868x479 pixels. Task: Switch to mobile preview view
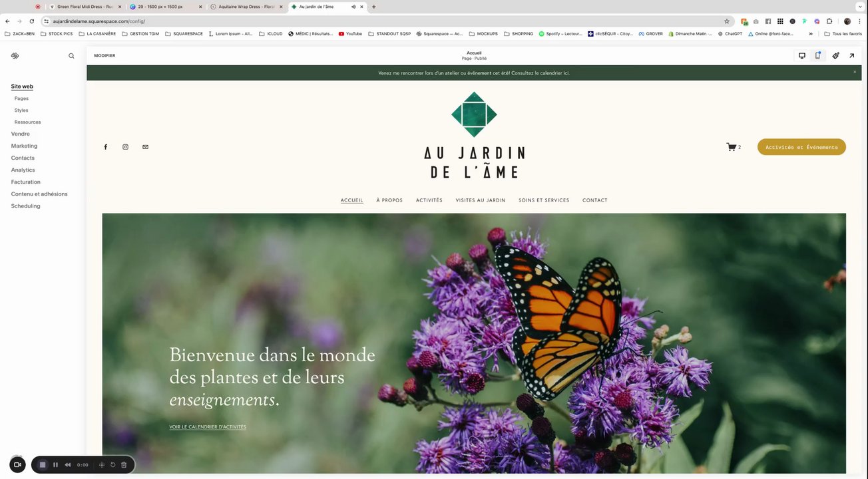(818, 56)
